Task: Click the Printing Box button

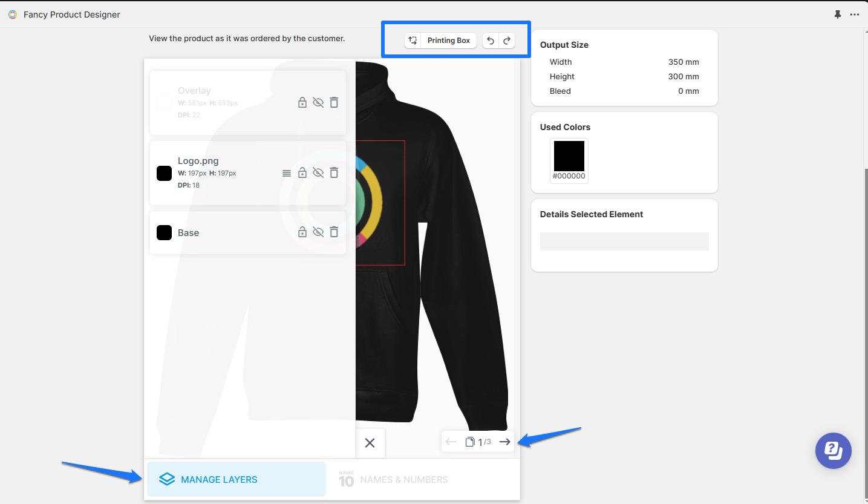Action: coord(449,41)
